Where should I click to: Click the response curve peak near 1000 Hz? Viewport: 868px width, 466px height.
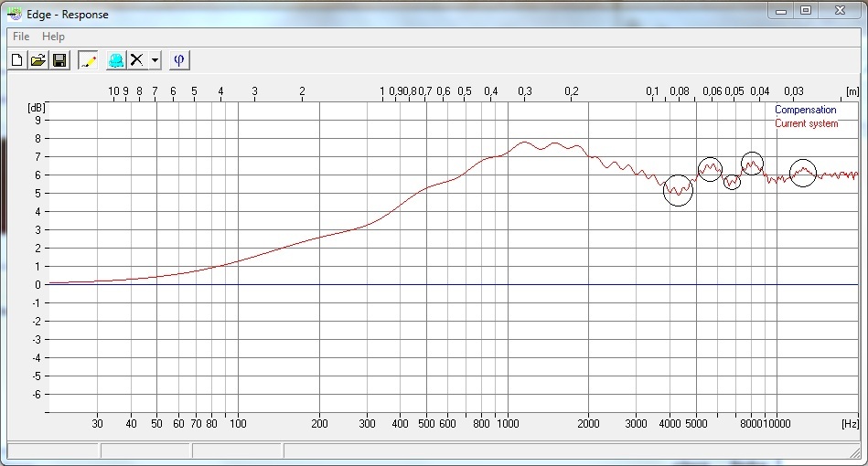[525, 143]
